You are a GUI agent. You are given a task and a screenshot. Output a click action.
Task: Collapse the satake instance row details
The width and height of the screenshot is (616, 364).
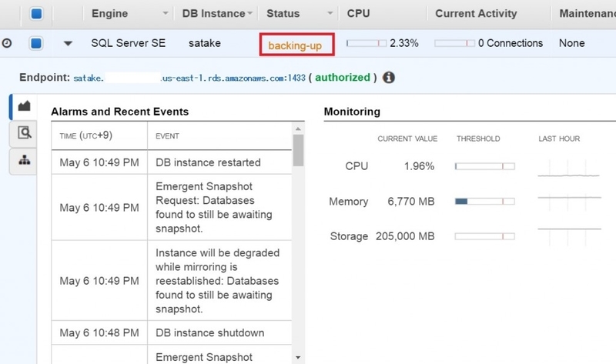click(68, 43)
